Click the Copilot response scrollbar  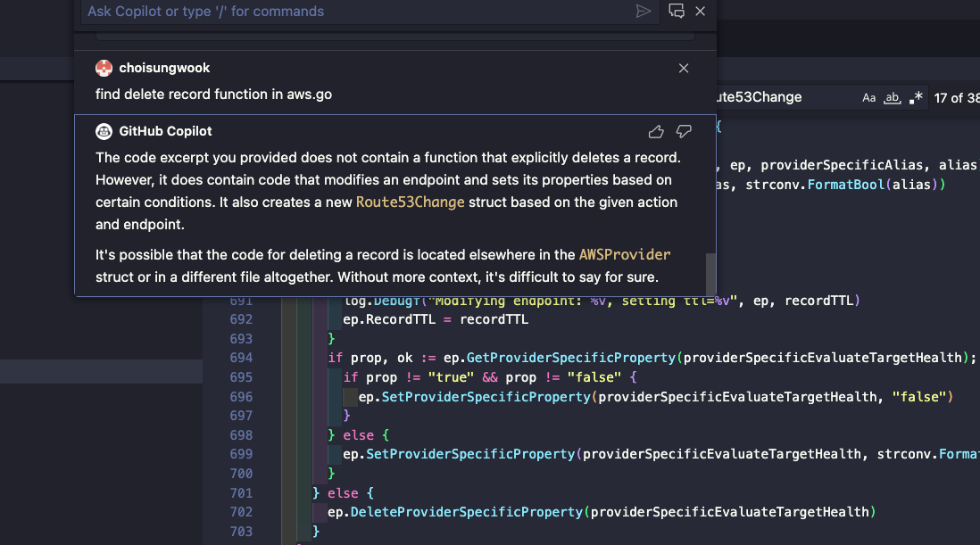click(x=710, y=274)
